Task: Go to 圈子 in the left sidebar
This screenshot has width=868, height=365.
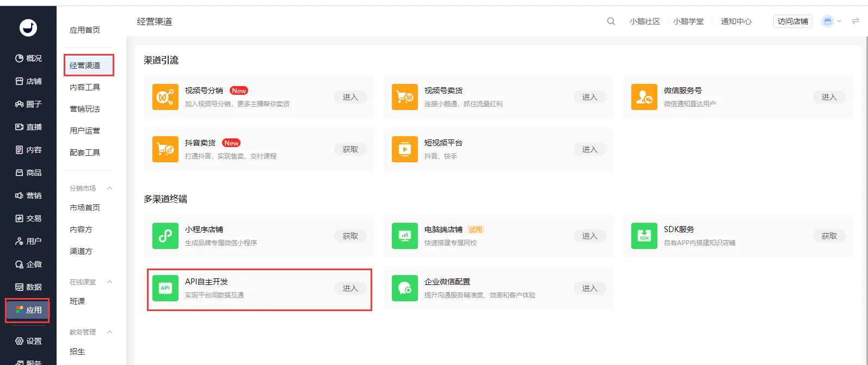Action: (28, 104)
